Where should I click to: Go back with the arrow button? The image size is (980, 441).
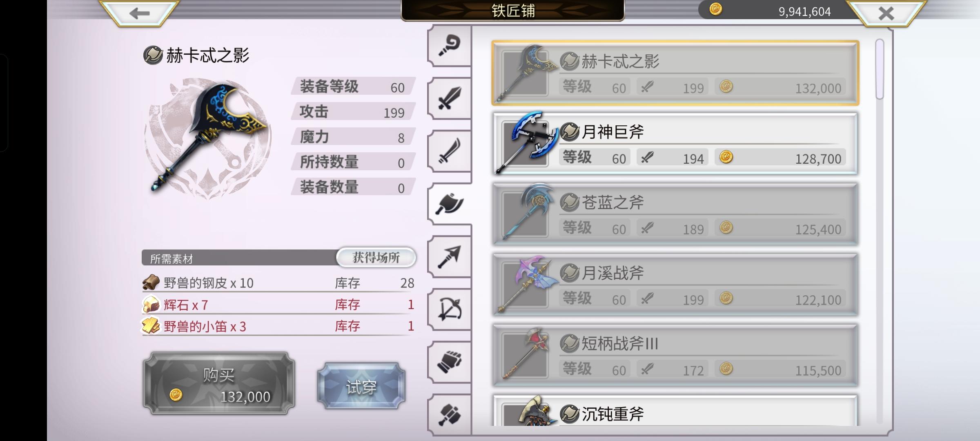pos(139,13)
